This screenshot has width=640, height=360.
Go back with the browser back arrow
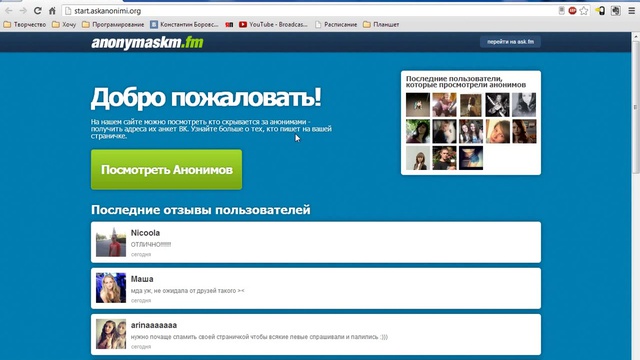coord(9,11)
